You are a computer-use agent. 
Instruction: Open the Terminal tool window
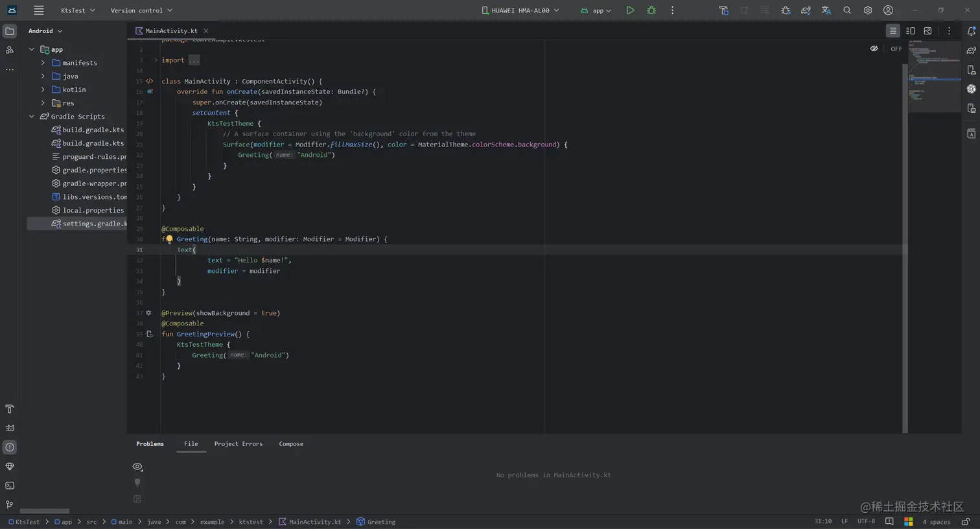10,486
